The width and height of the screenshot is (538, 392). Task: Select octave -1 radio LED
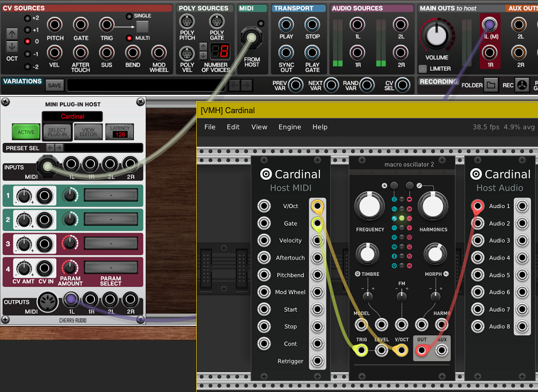(28, 54)
